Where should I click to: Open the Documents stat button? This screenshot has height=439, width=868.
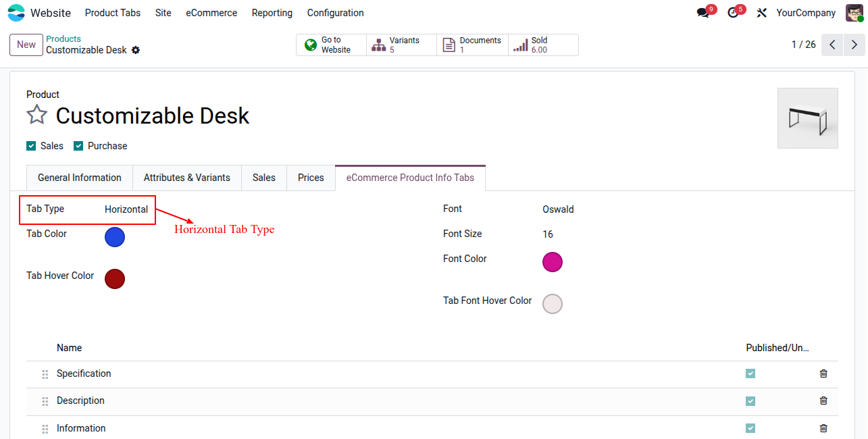[472, 45]
